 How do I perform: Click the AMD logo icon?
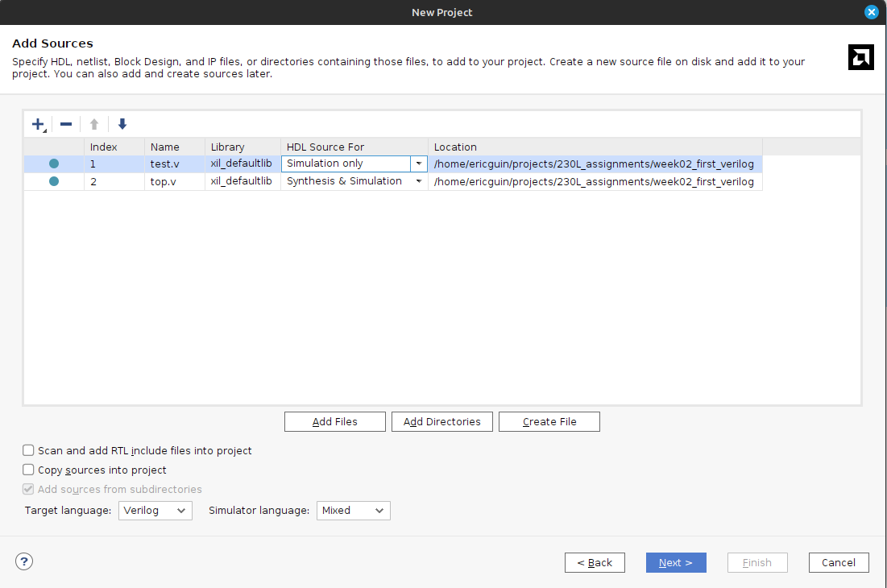click(x=860, y=57)
